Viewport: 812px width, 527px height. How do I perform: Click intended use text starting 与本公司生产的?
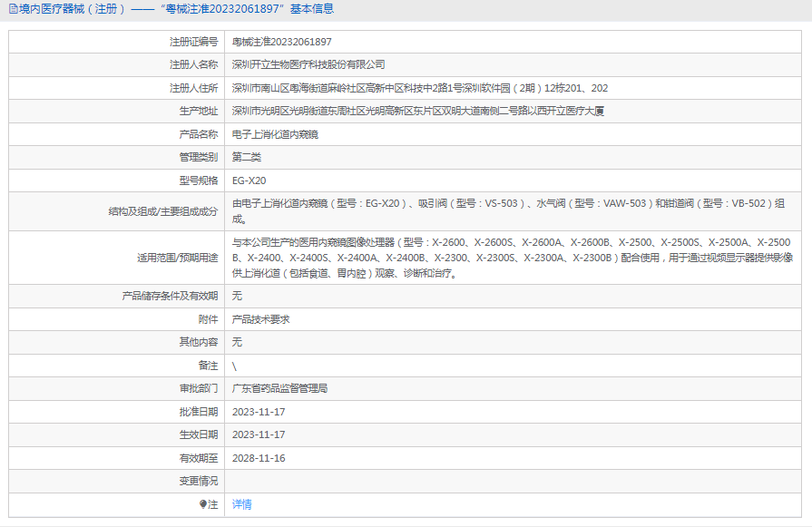[513, 258]
